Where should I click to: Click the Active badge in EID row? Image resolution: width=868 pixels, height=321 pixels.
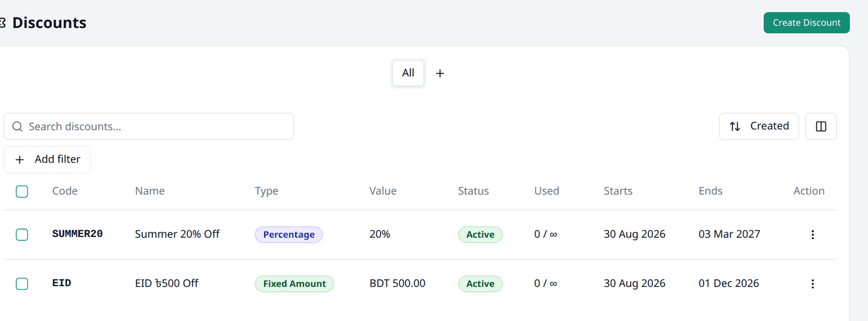tap(480, 284)
